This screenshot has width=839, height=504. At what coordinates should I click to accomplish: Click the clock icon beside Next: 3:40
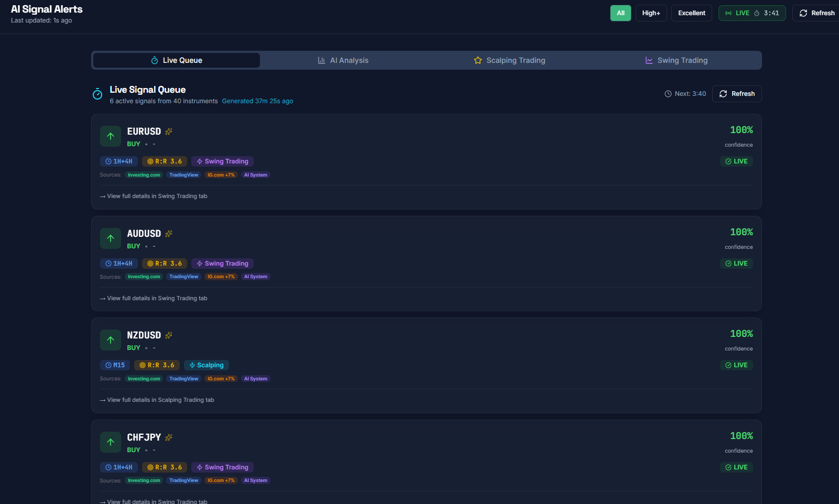click(668, 94)
